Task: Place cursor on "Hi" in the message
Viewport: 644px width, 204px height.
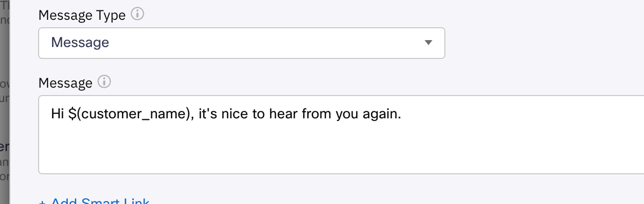Action: [x=57, y=114]
